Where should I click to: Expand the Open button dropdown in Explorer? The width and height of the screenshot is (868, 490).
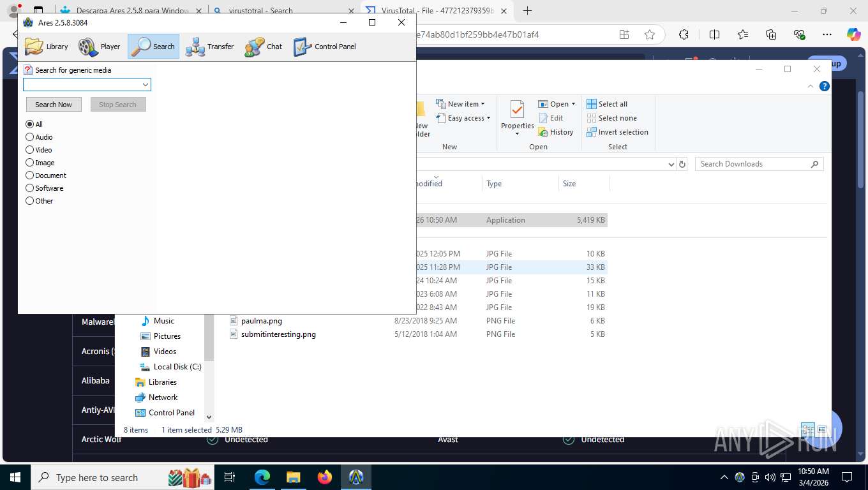click(573, 104)
